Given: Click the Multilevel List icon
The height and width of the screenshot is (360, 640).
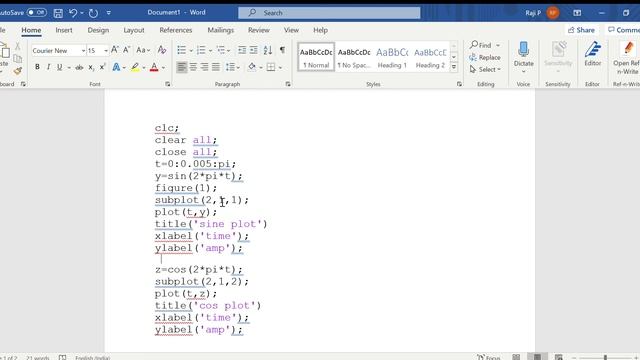Looking at the screenshot, I should coord(221,50).
